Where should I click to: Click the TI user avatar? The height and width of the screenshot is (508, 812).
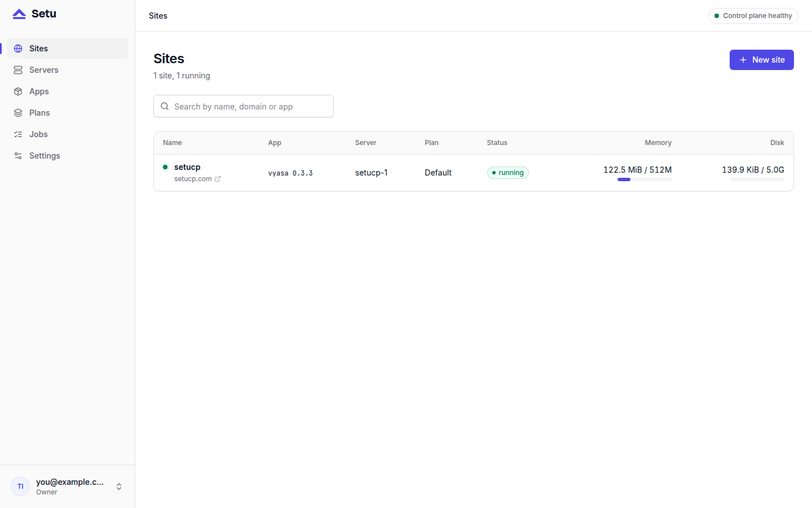coord(20,487)
